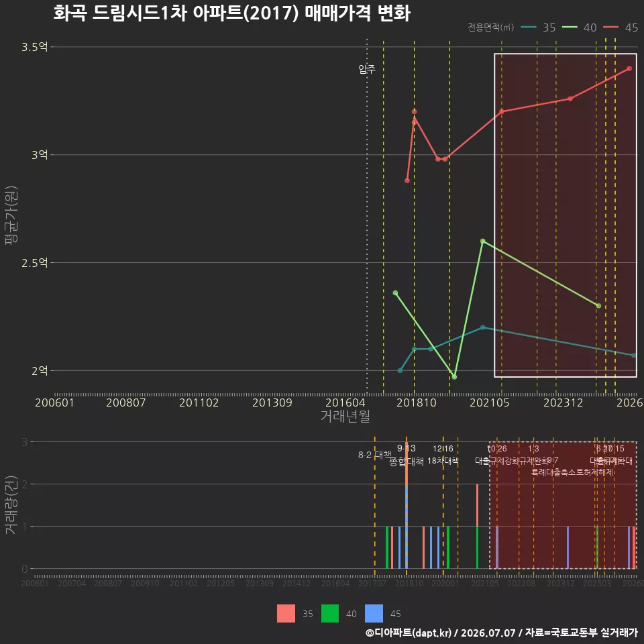Click the '3억' y-axis label
The width and height of the screenshot is (644, 644).
pyautogui.click(x=40, y=155)
